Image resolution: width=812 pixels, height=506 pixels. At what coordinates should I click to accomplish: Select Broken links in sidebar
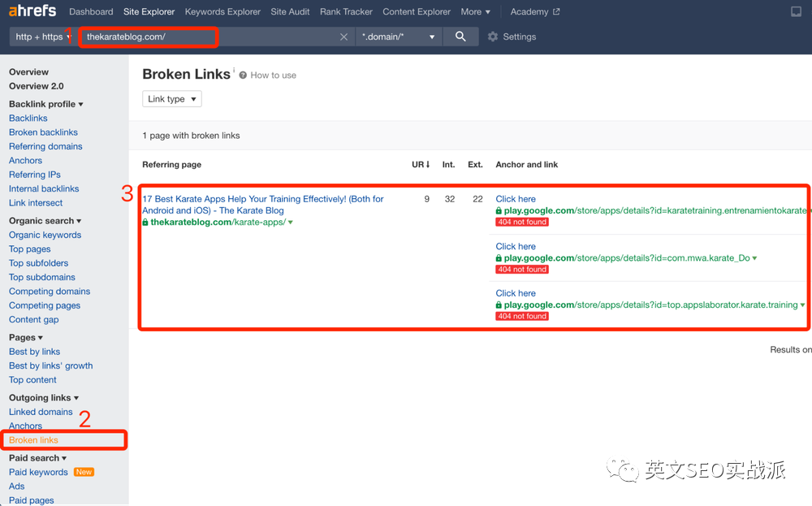point(33,440)
